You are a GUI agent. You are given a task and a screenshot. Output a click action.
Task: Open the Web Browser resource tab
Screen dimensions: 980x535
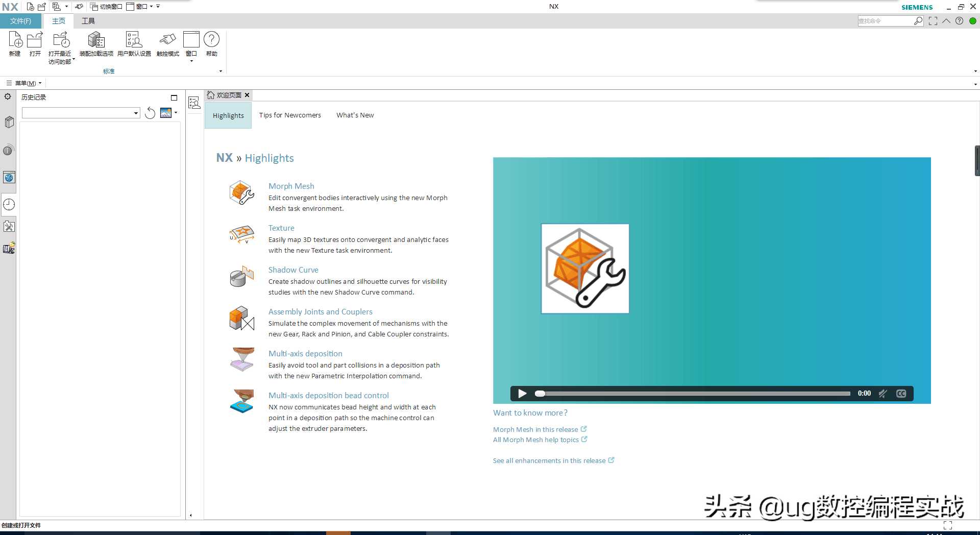click(9, 178)
